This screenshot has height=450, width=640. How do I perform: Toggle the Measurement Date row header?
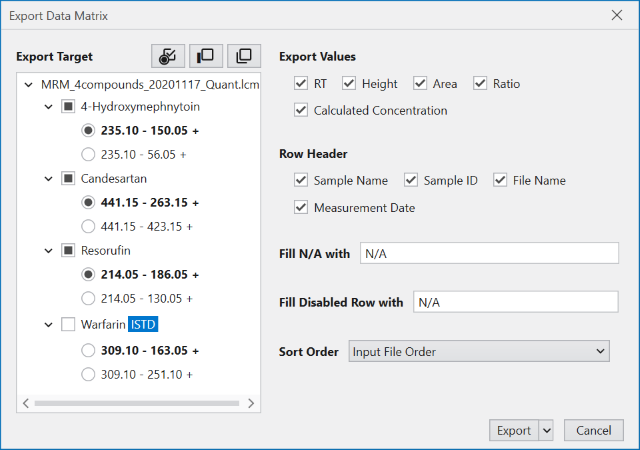pyautogui.click(x=301, y=207)
